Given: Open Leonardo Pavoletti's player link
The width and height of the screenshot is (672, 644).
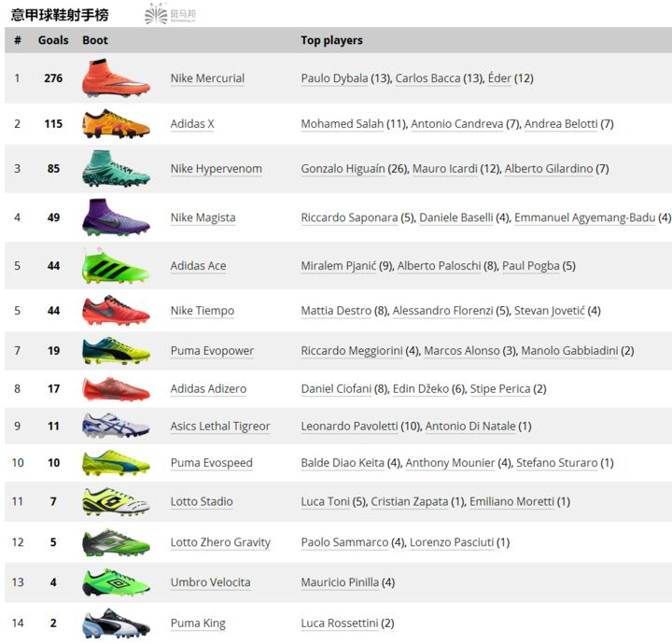Looking at the screenshot, I should (x=349, y=426).
